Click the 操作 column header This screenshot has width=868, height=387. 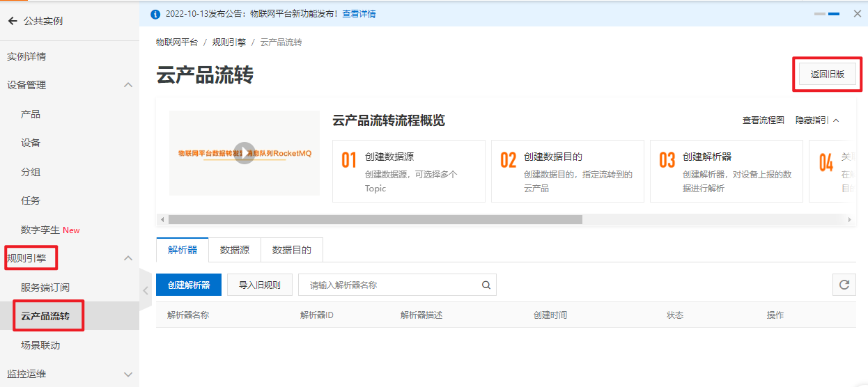pyautogui.click(x=775, y=315)
